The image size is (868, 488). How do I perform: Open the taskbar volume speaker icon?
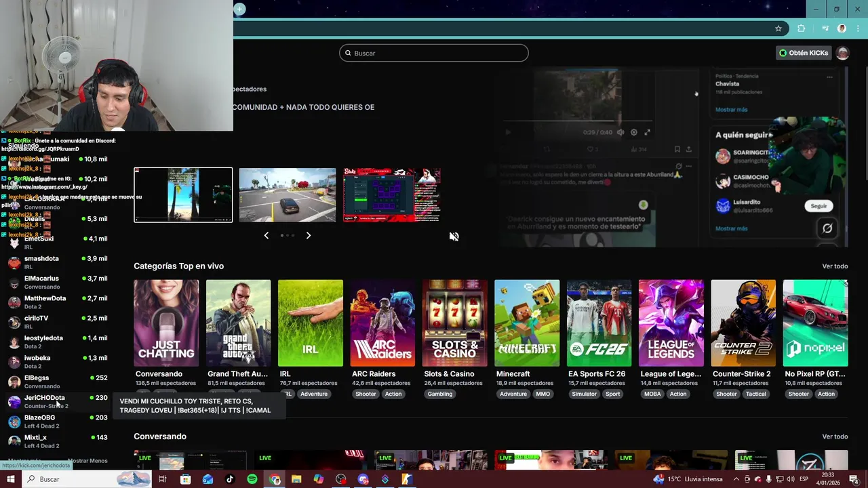791,479
